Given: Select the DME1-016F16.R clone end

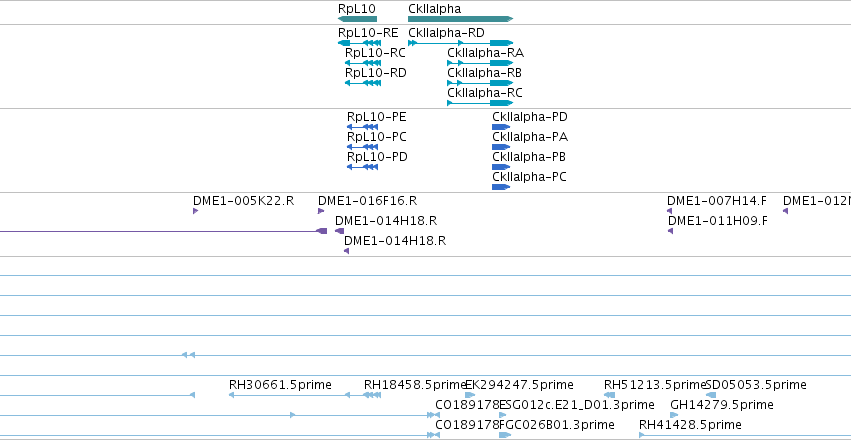Looking at the screenshot, I should [x=321, y=211].
